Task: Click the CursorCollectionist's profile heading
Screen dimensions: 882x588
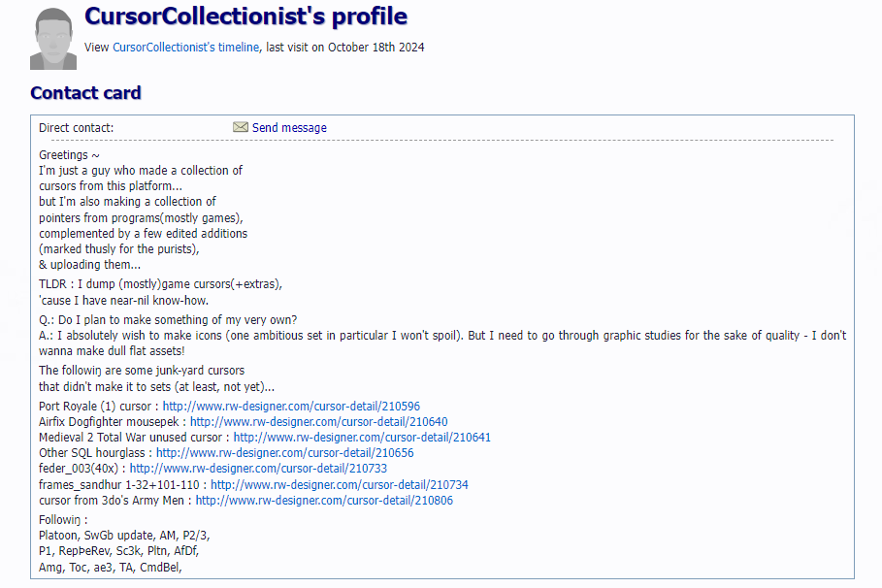Action: [x=245, y=16]
